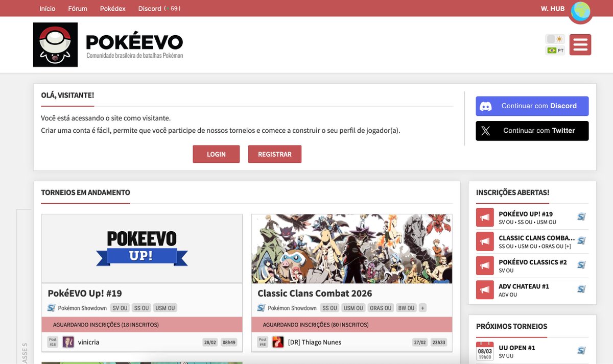Toggle dark mode with the sun switch

[x=555, y=38]
